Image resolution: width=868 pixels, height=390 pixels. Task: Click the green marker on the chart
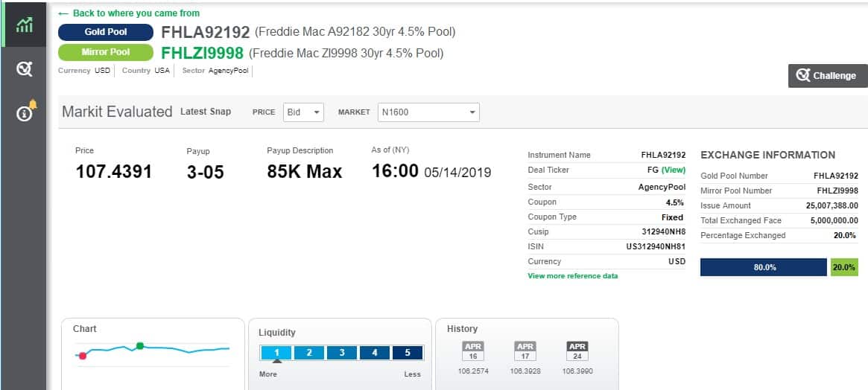coord(140,346)
